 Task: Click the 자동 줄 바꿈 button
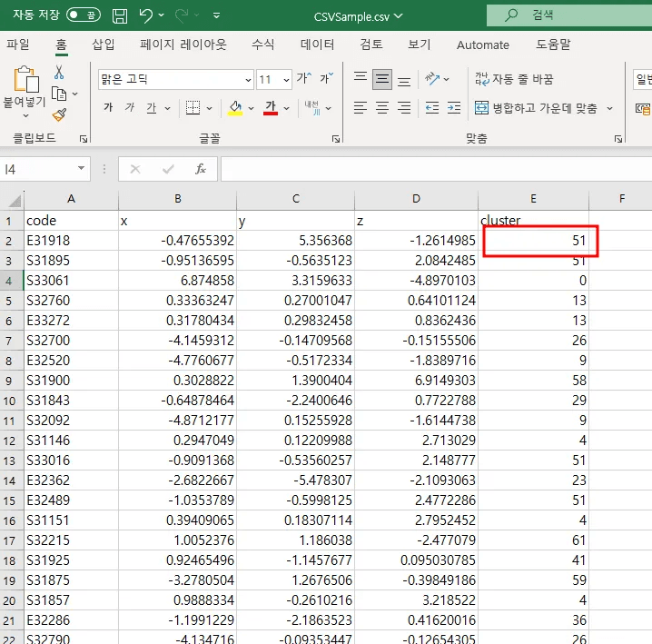(514, 80)
